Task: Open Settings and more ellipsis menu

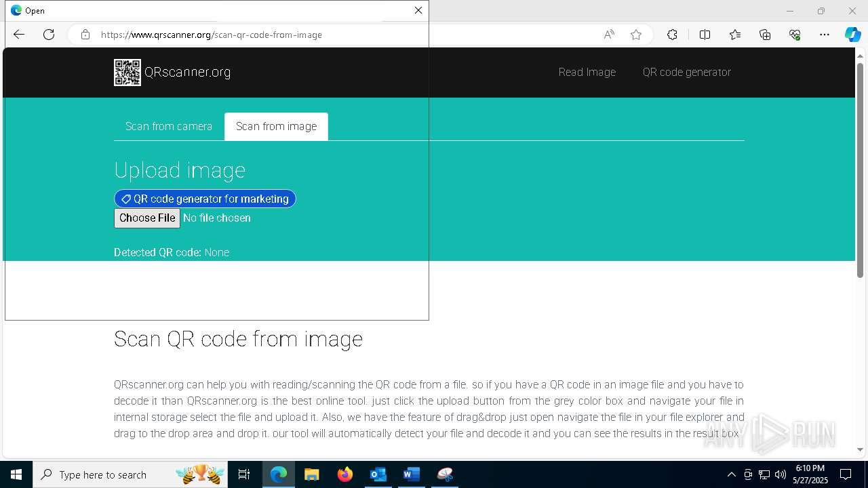Action: pyautogui.click(x=825, y=35)
